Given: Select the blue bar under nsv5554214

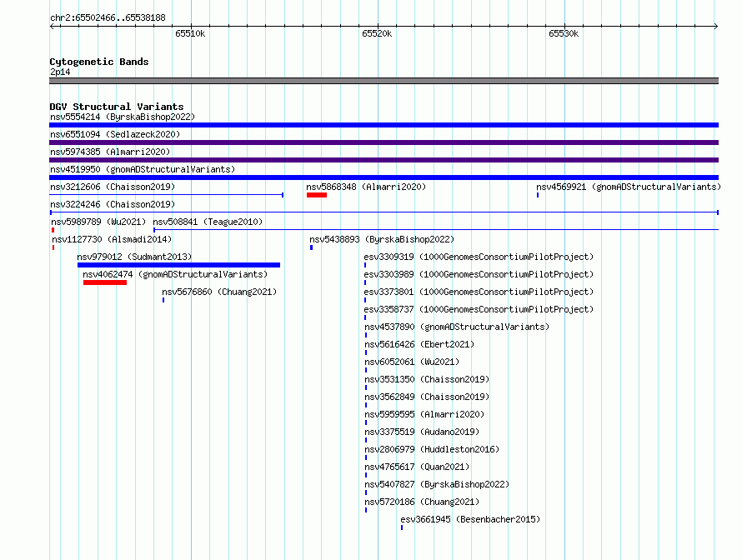Looking at the screenshot, I should (384, 125).
